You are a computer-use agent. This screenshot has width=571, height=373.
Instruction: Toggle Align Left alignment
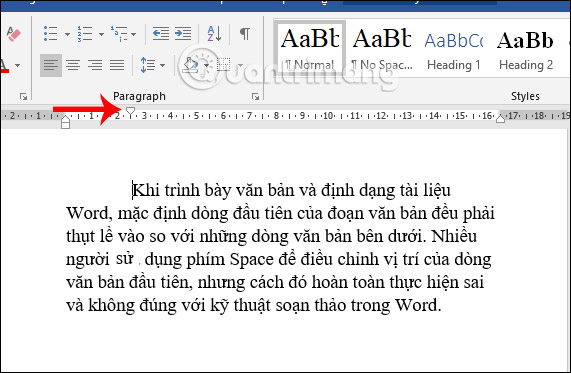pos(51,65)
